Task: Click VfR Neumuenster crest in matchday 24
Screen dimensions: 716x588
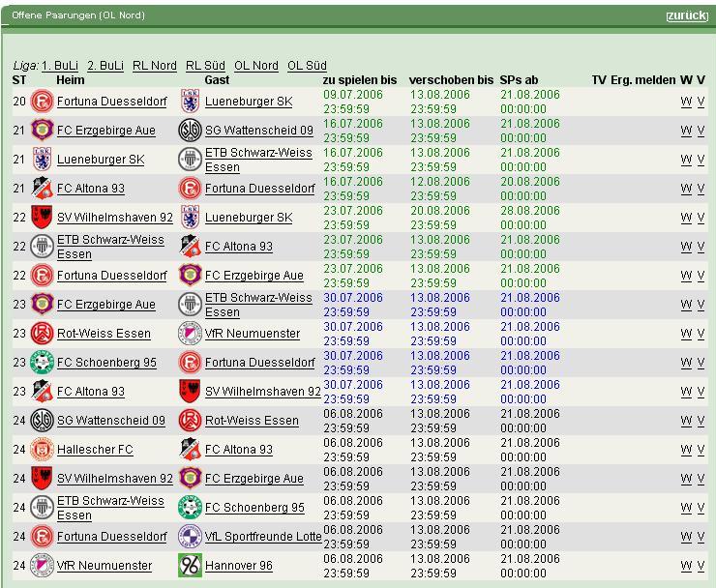Action: click(x=42, y=565)
